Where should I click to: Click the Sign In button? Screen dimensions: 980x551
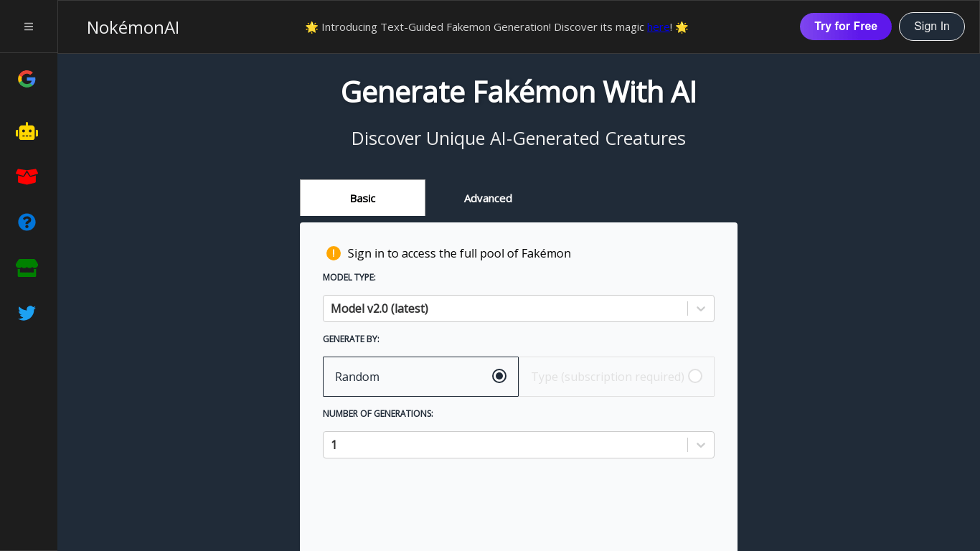click(931, 26)
